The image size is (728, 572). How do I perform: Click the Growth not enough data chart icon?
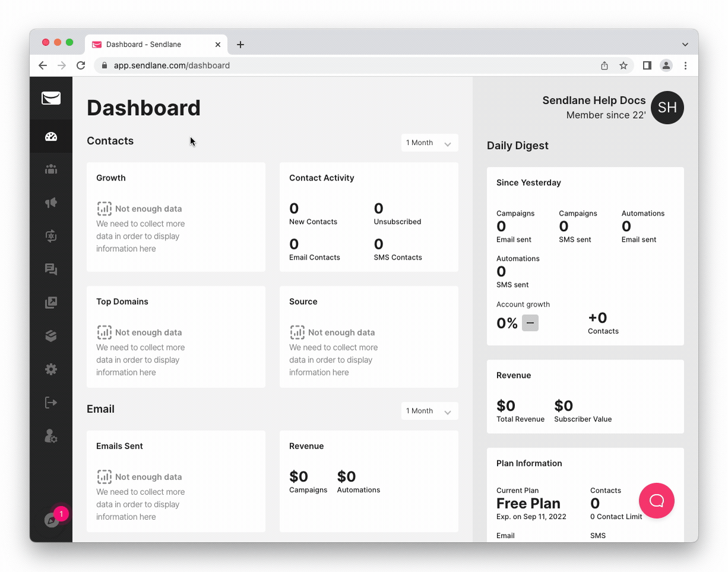104,208
